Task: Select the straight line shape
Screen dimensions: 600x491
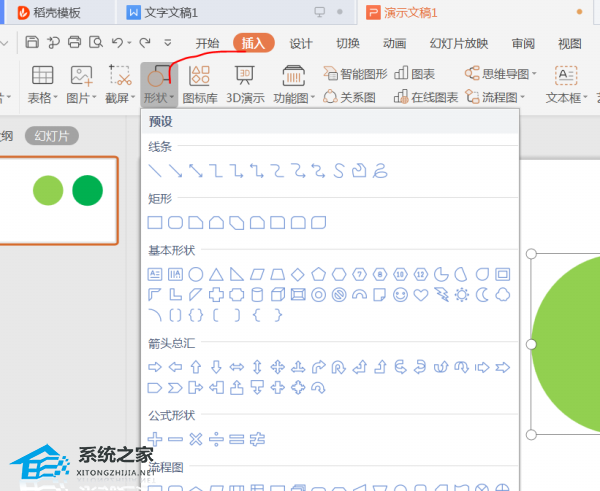Action: point(155,171)
